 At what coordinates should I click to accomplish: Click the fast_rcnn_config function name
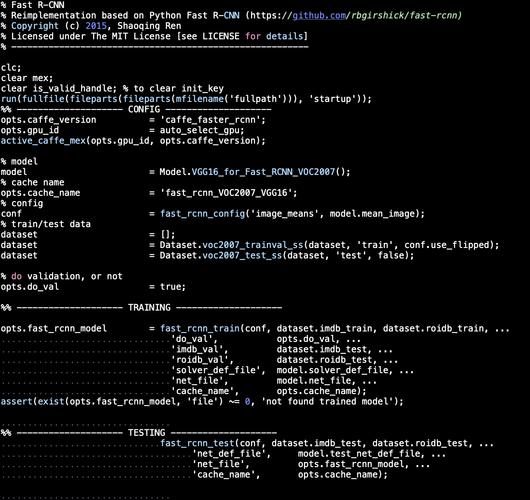pyautogui.click(x=202, y=214)
